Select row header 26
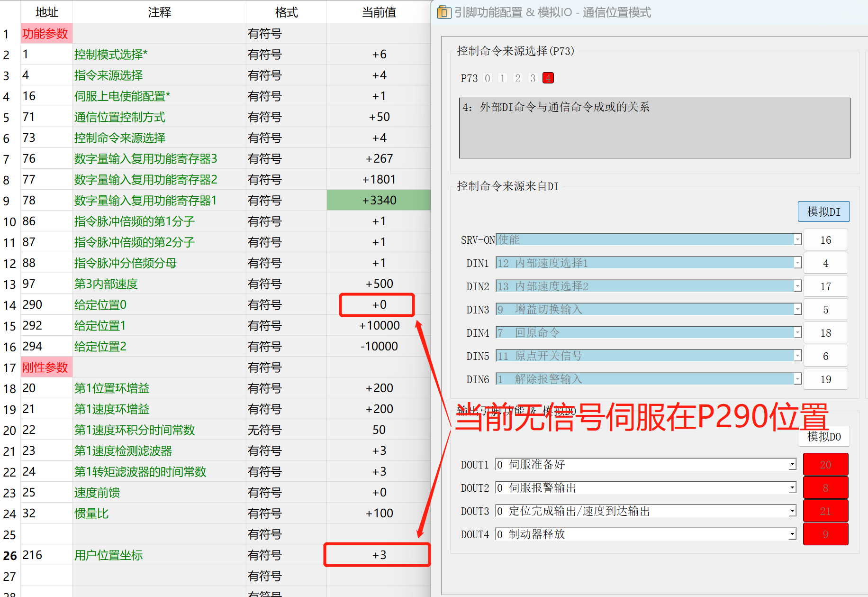 tap(10, 555)
